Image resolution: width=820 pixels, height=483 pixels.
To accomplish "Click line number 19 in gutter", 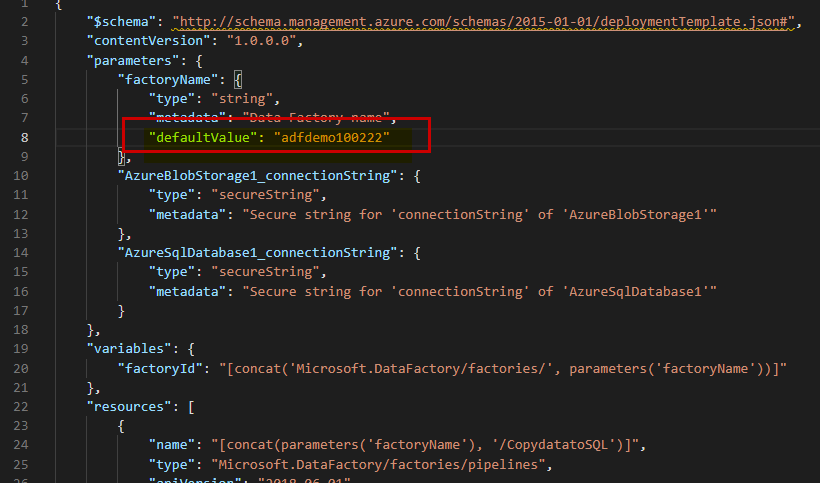I will [x=21, y=349].
